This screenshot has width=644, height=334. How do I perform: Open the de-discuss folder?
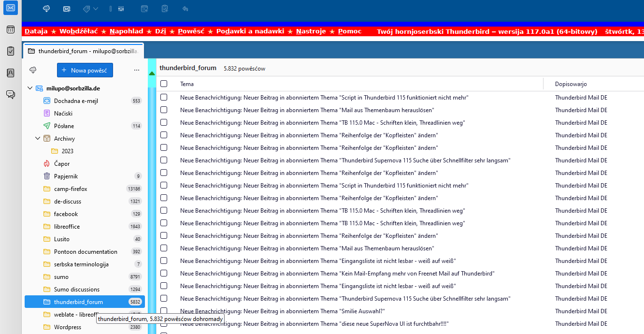[x=85, y=202]
